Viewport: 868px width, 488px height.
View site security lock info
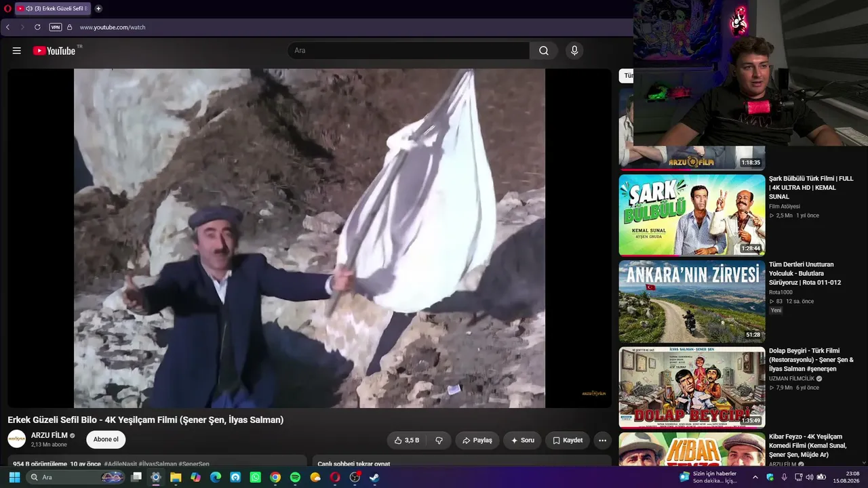point(69,27)
